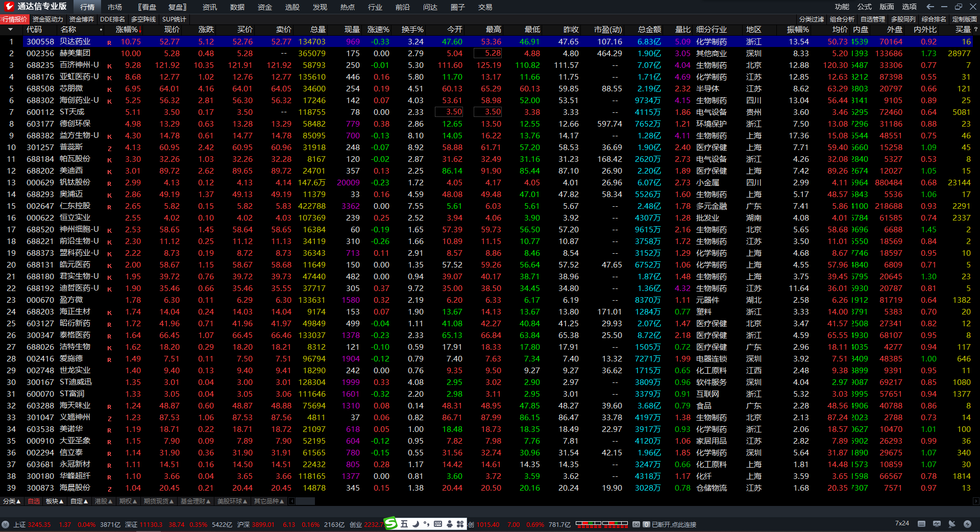Screen dimensions: 980x532
Task: Expand the 分类 category tab
Action: pyautogui.click(x=12, y=501)
